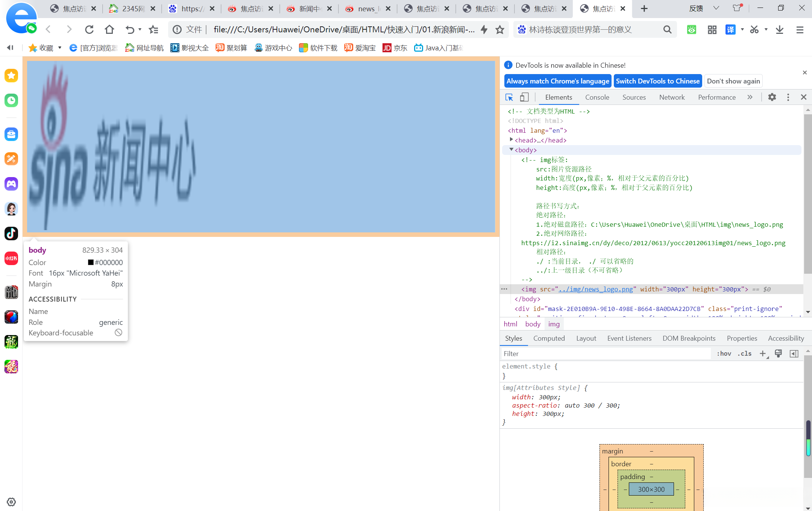This screenshot has width=812, height=511.
Task: Switch to the Console tab
Action: click(597, 97)
